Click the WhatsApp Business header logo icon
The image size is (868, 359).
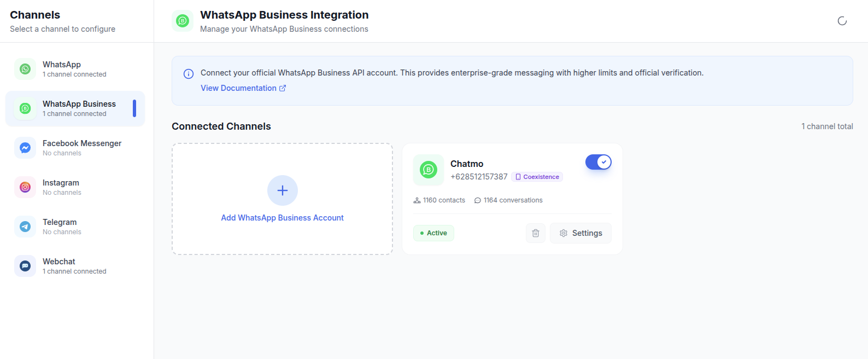[x=183, y=21]
